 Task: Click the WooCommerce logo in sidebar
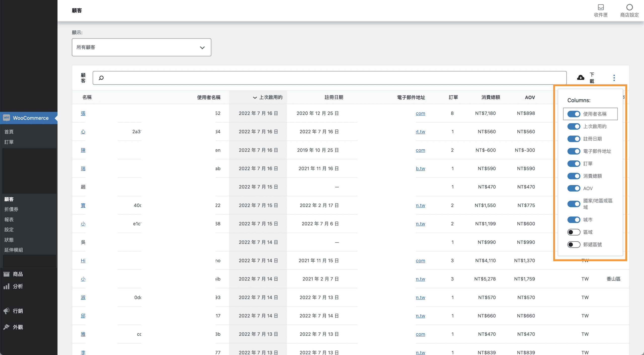click(x=7, y=118)
